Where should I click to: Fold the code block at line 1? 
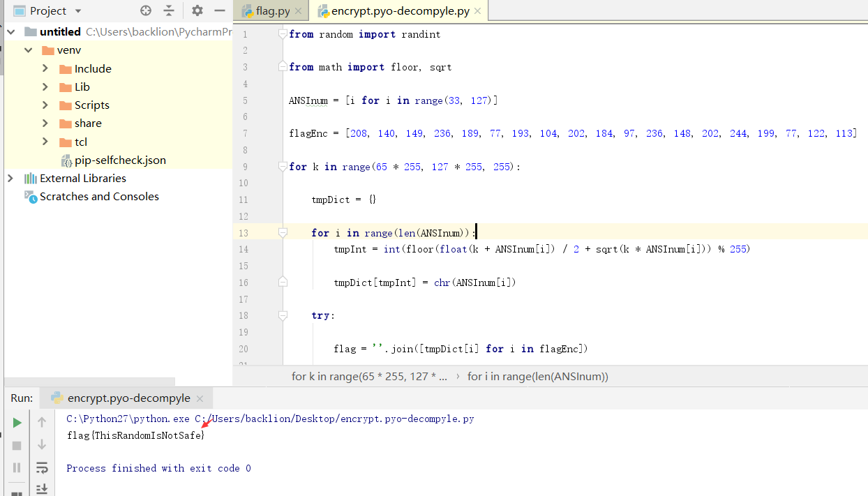[x=283, y=33]
